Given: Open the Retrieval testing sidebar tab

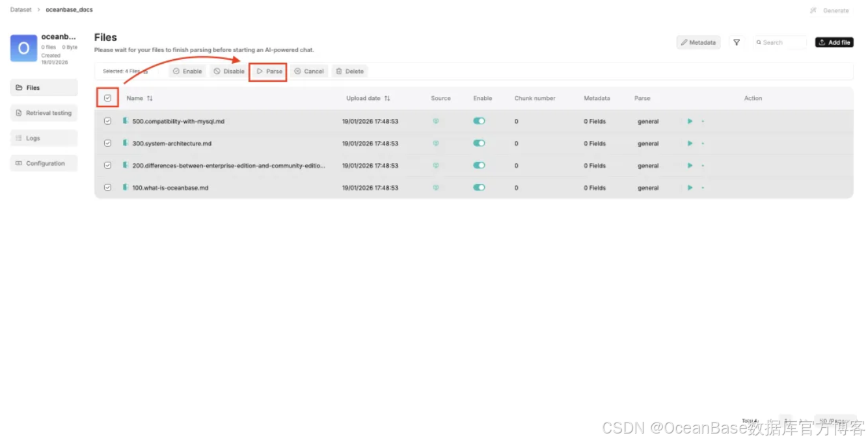Looking at the screenshot, I should pos(44,113).
